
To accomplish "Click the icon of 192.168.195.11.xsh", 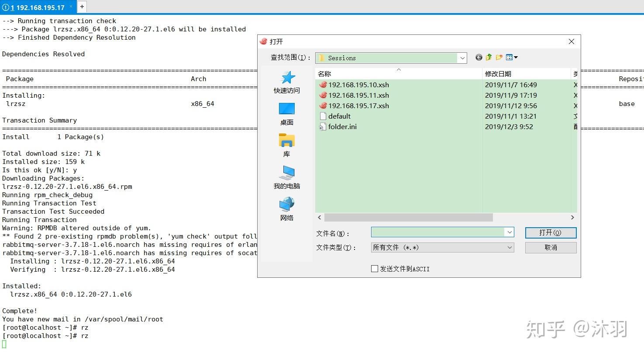I will click(x=323, y=95).
